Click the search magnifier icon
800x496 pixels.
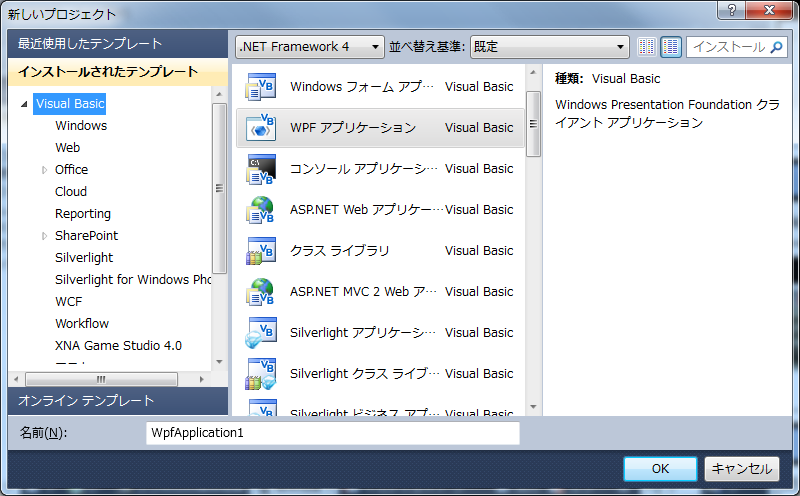pyautogui.click(x=777, y=47)
